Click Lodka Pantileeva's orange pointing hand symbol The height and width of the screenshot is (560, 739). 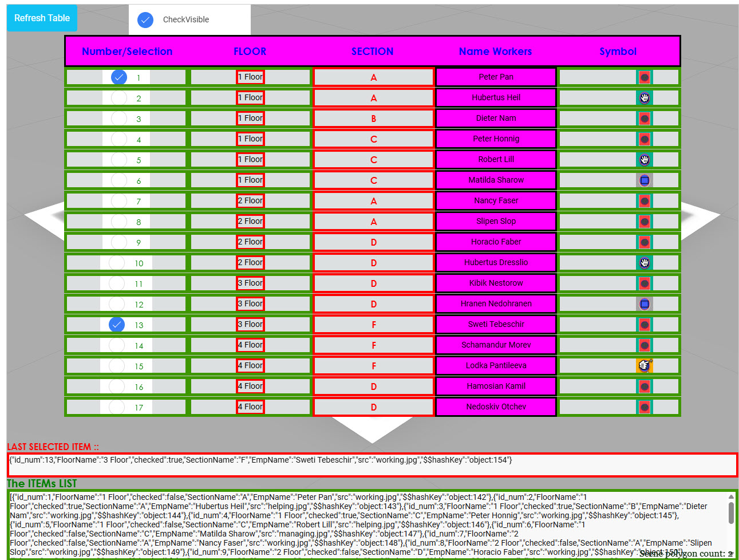pos(645,365)
